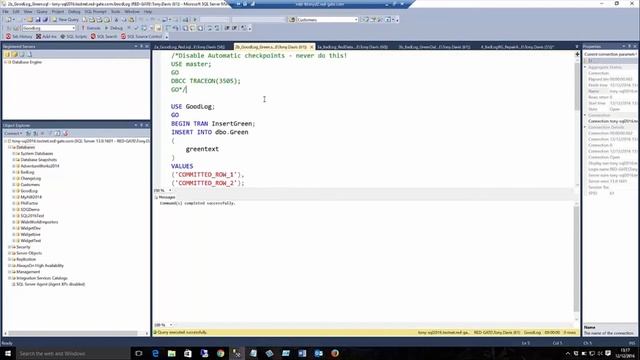Click the New Query toolbar button
This screenshot has width=640, height=360.
coord(65,20)
